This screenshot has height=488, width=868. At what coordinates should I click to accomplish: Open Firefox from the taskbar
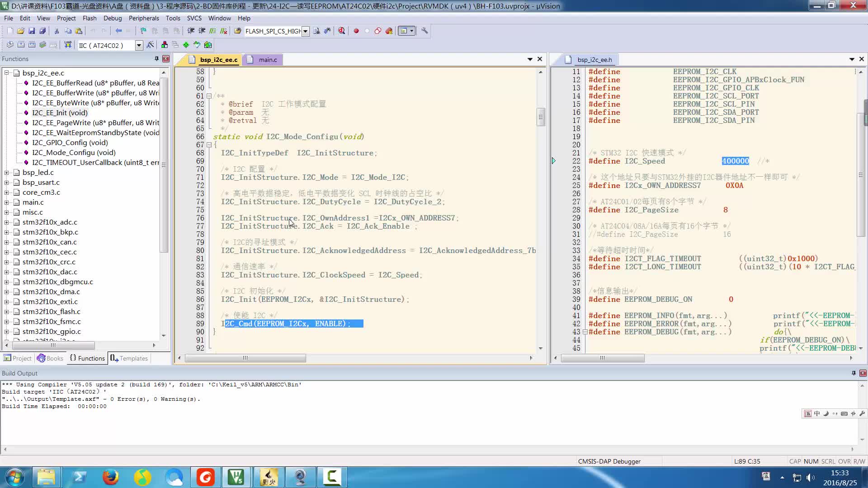coord(110,477)
